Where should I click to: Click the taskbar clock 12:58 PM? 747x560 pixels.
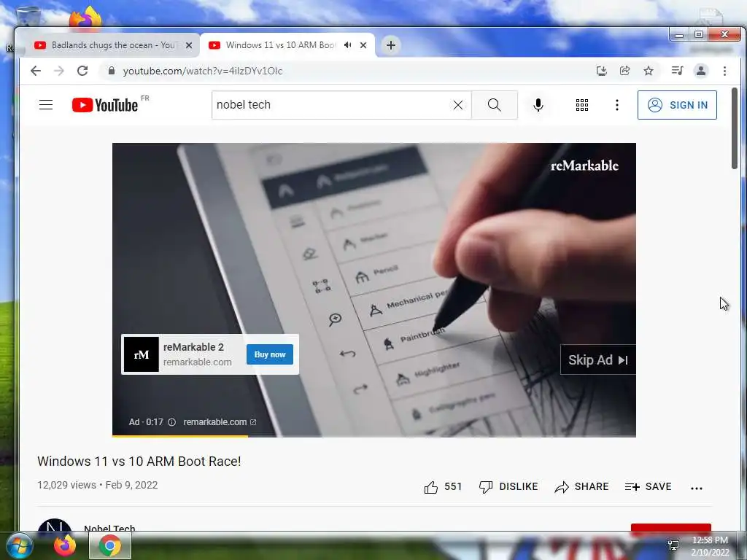[710, 540]
